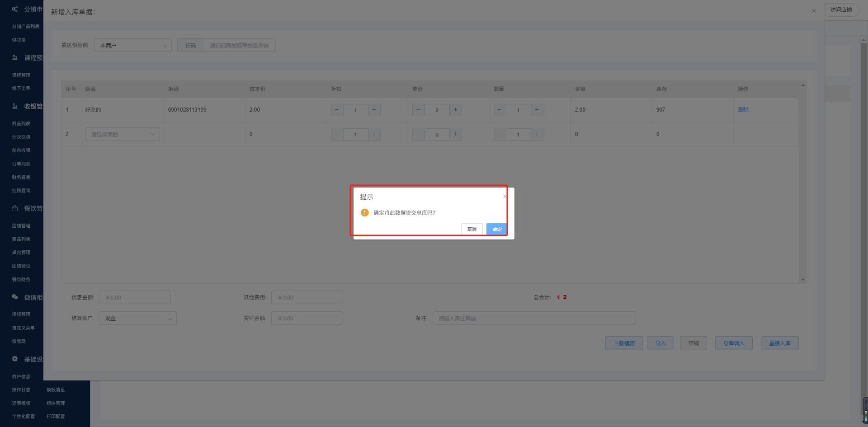Increase 折扣 in row 2 with plus
The image size is (868, 427).
(x=374, y=134)
